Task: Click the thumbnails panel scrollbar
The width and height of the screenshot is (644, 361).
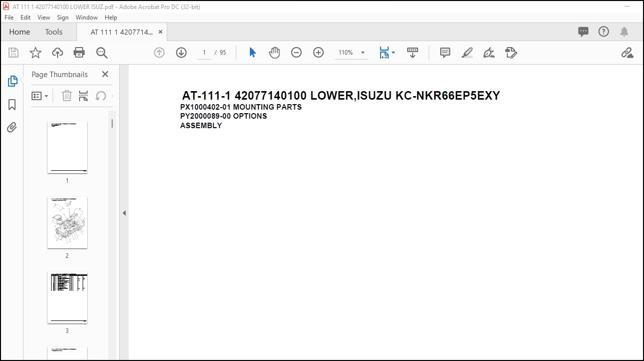Action: point(112,123)
